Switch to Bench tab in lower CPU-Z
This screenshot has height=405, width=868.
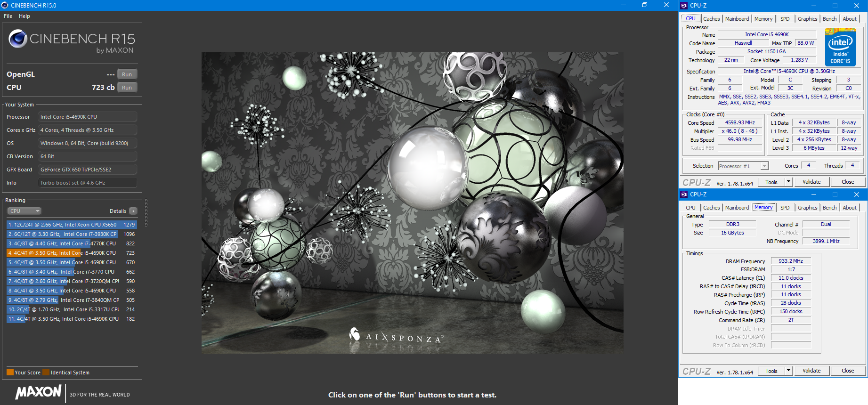click(x=830, y=208)
